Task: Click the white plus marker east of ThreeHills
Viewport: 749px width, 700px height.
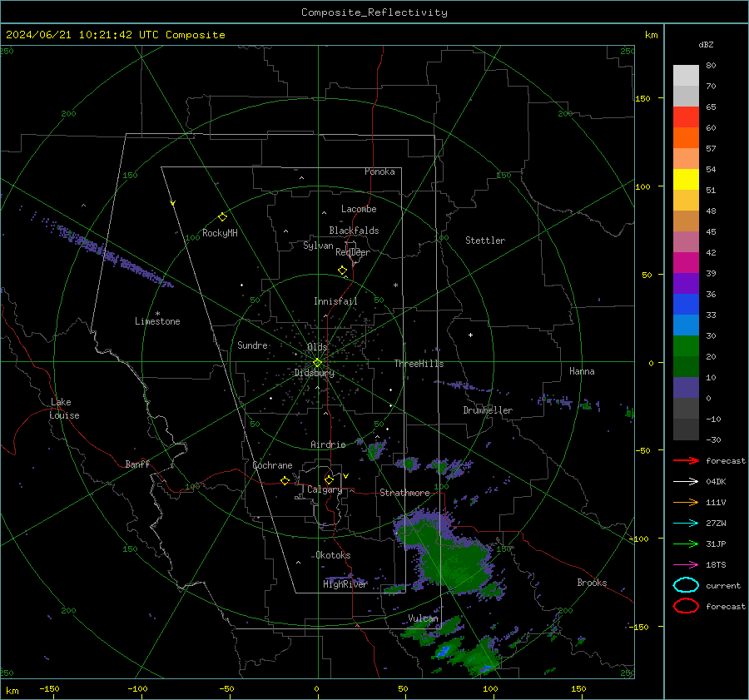Action: tap(470, 335)
